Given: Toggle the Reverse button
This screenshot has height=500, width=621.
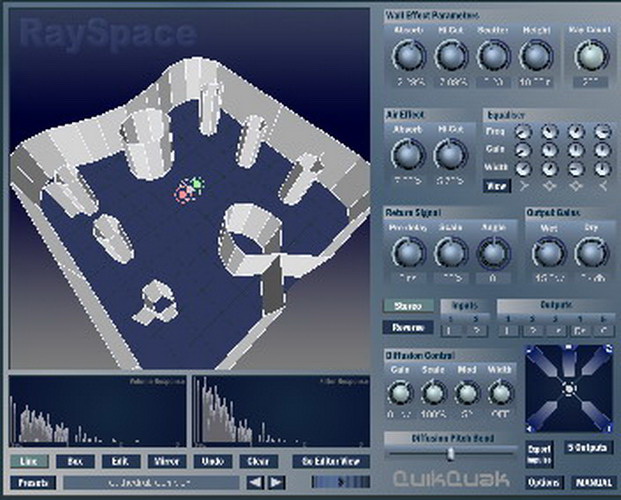Looking at the screenshot, I should pos(408,328).
